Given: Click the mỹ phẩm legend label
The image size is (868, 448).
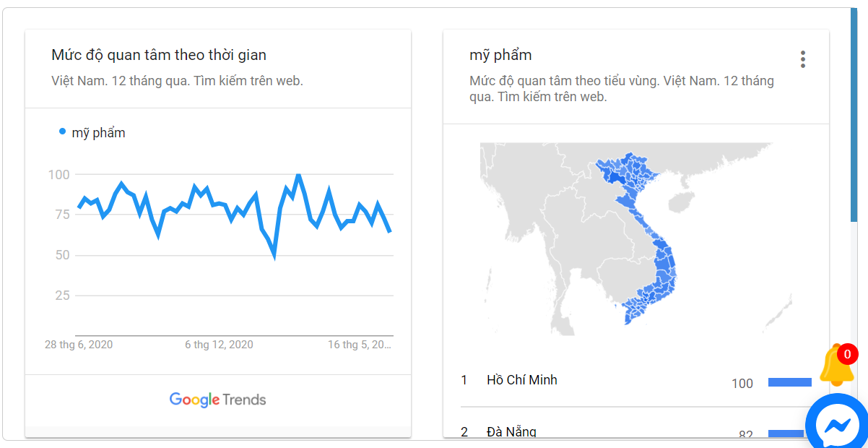Looking at the screenshot, I should tap(98, 133).
